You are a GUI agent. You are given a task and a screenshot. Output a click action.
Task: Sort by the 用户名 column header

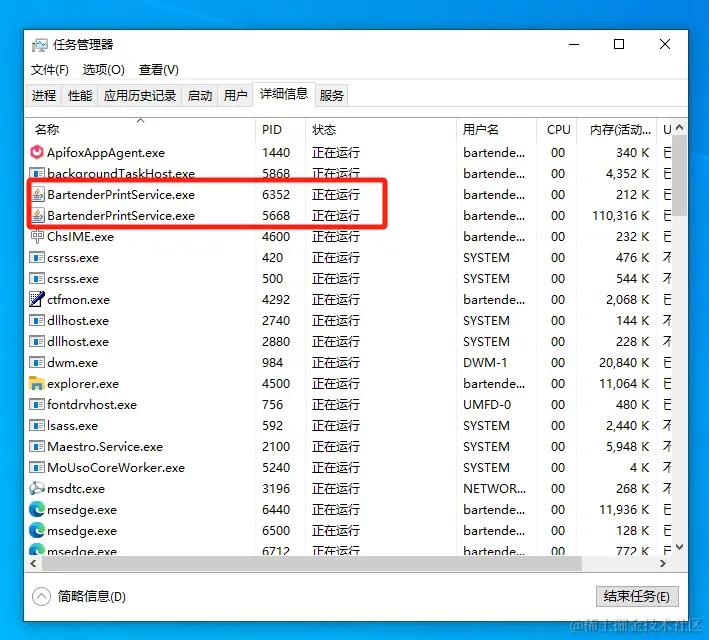[496, 129]
